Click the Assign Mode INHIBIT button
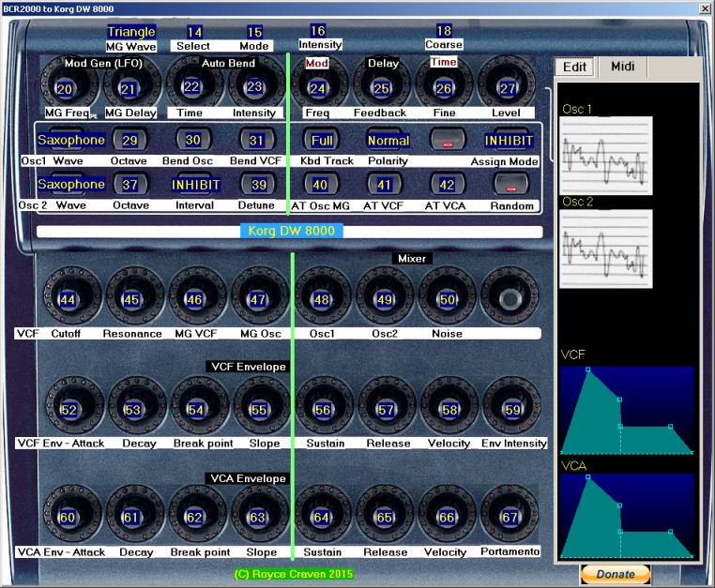 [510, 141]
